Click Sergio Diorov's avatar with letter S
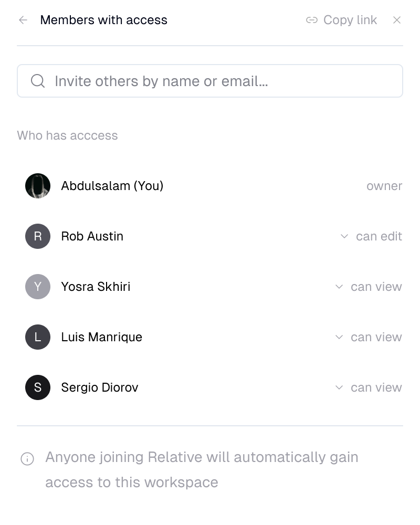420x525 pixels. click(x=37, y=387)
